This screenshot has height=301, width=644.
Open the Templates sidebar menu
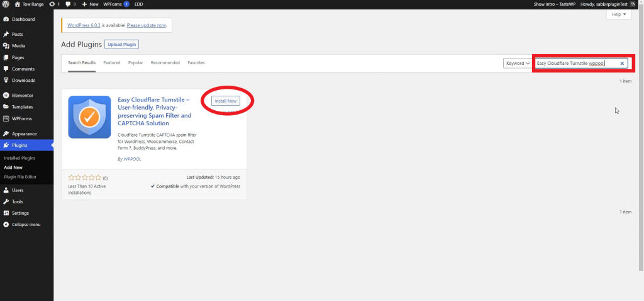[x=26, y=107]
